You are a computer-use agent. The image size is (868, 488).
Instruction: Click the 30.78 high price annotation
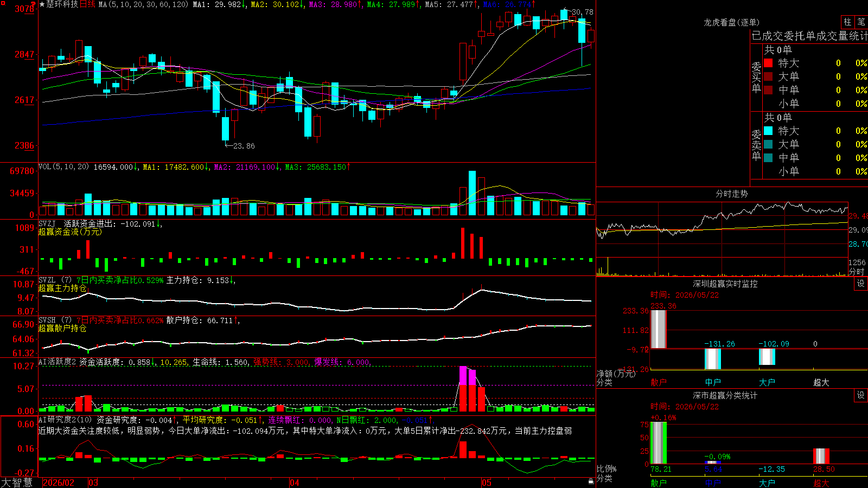[583, 12]
